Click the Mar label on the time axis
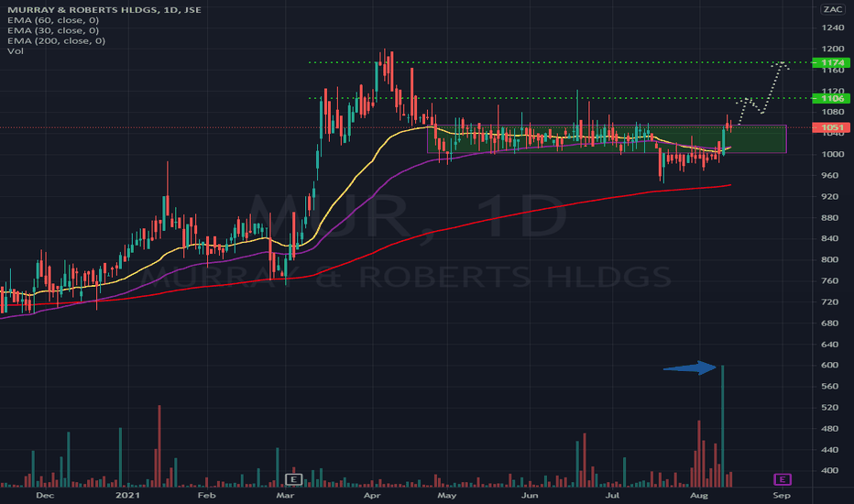The image size is (854, 504). click(285, 495)
